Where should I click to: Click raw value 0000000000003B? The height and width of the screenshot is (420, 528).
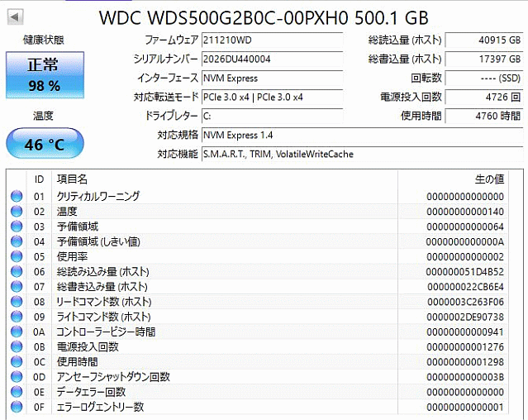pos(465,377)
